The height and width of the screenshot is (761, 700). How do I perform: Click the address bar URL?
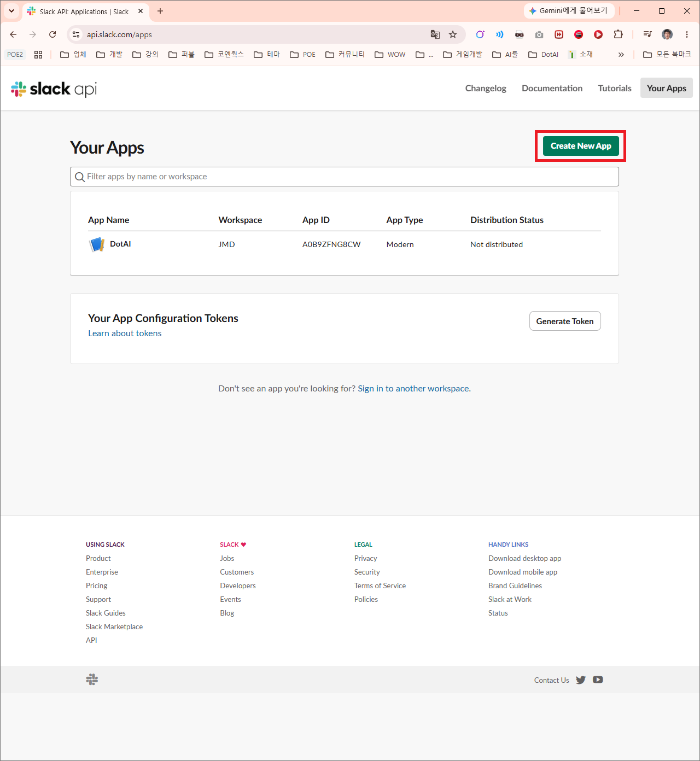(x=119, y=34)
